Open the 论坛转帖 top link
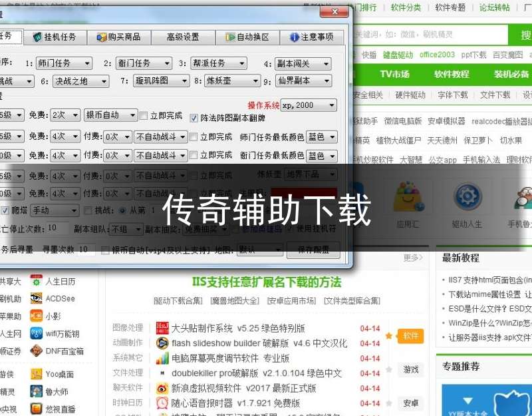Screen dimensions: 532x416 pyautogui.click(x=494, y=7)
